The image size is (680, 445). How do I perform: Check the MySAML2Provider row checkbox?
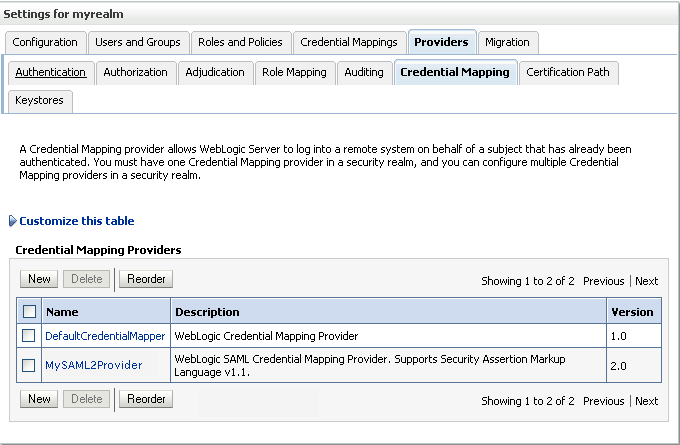coord(29,365)
